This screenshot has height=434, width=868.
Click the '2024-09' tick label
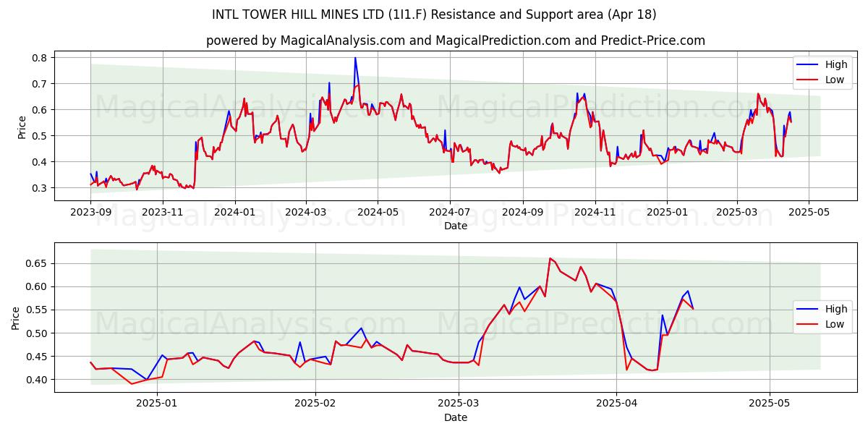click(524, 213)
